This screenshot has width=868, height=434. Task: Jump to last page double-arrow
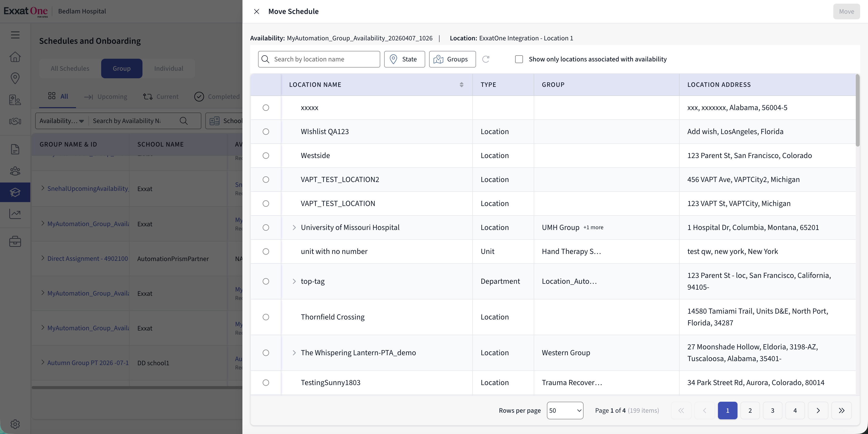(x=842, y=411)
